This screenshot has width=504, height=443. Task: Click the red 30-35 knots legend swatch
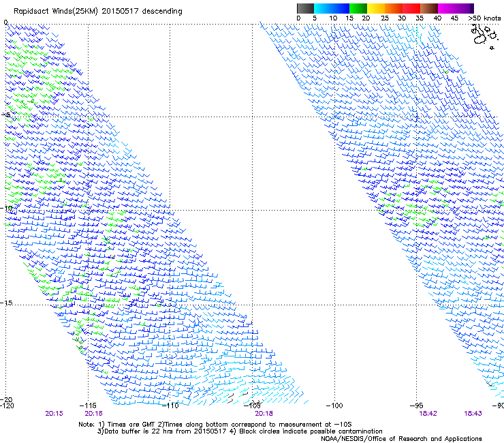[x=411, y=8]
